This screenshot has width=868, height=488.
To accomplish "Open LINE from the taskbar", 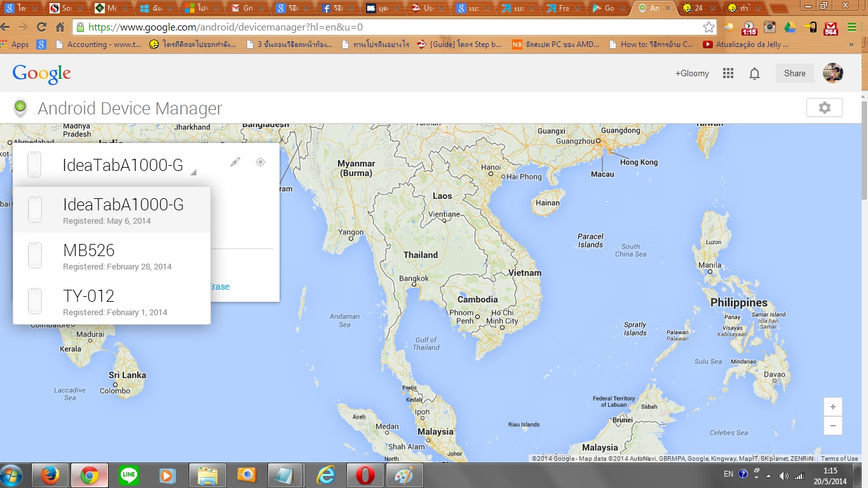I will pyautogui.click(x=129, y=475).
